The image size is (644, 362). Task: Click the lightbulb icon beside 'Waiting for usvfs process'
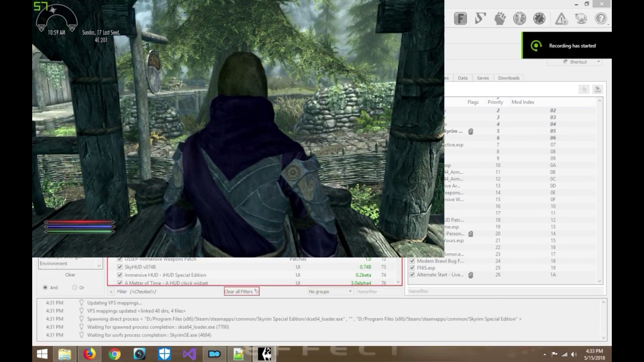pyautogui.click(x=82, y=335)
